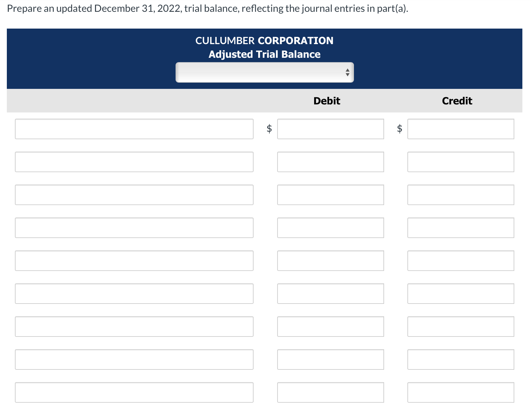The image size is (532, 412).
Task: Select the Credit amount field in row one
Action: click(x=461, y=129)
